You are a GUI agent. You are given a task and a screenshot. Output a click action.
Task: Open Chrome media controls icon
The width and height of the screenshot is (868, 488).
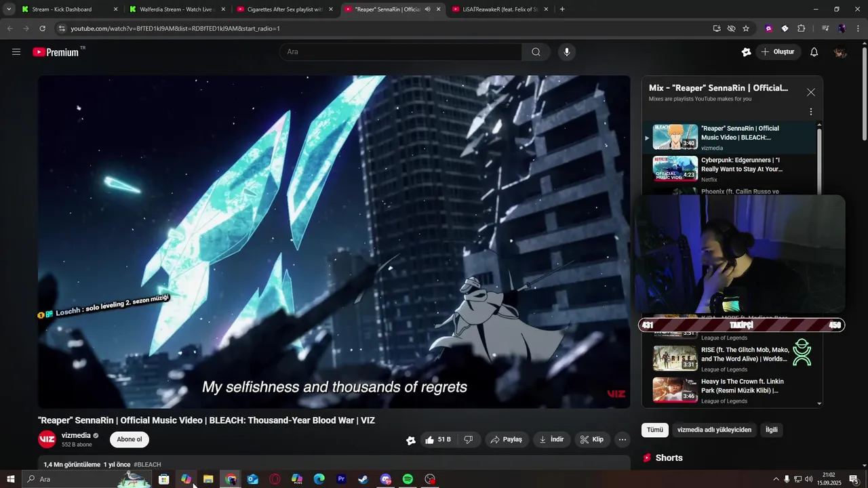coord(825,28)
